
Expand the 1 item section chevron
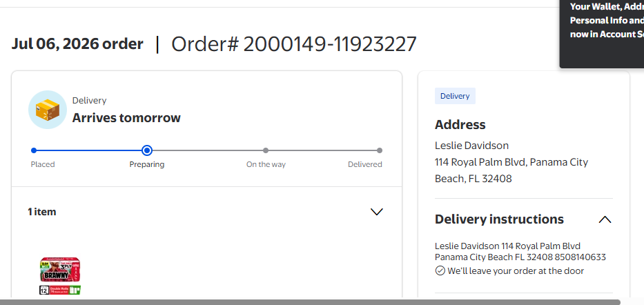click(377, 212)
